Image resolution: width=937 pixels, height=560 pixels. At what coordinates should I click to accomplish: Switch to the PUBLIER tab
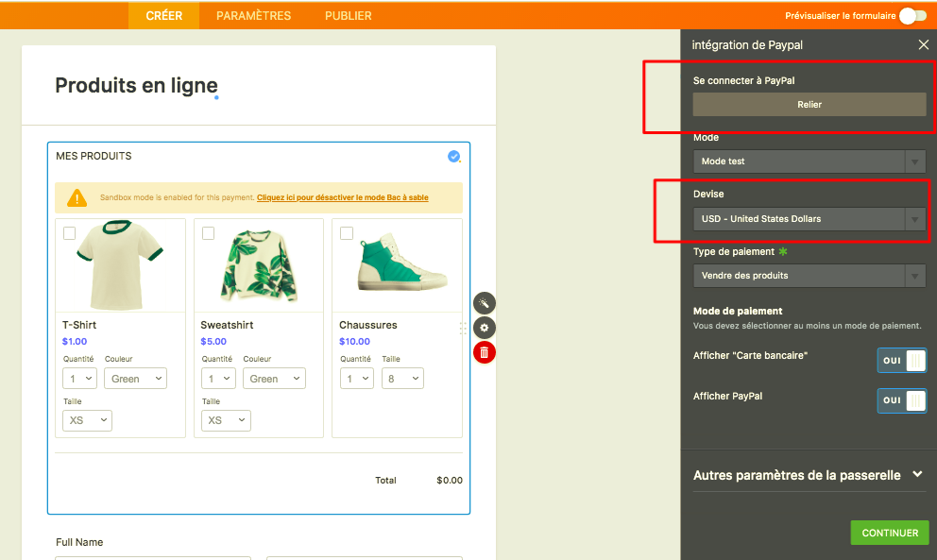[x=348, y=16]
